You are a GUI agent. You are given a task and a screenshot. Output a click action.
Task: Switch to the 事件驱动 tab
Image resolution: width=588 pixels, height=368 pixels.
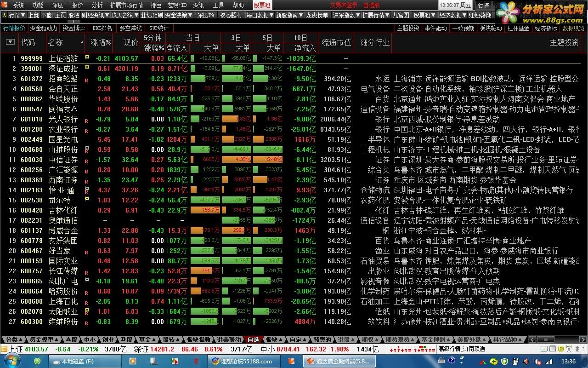tap(435, 28)
